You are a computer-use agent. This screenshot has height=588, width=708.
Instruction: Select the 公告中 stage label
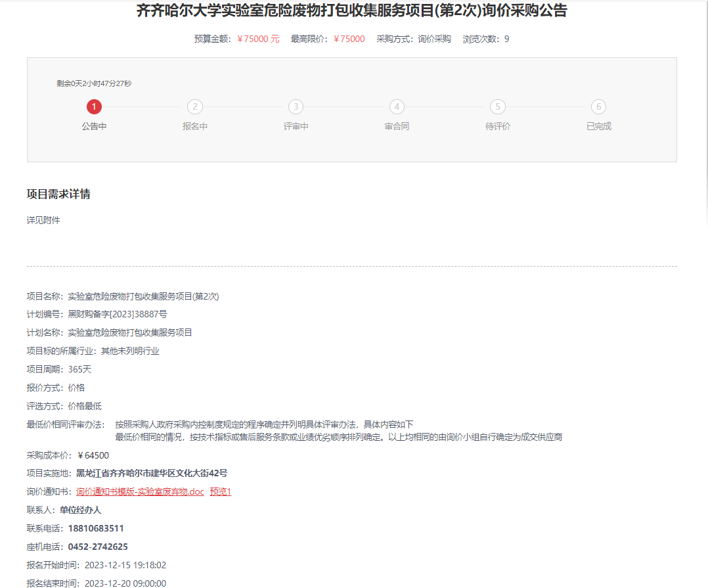tap(94, 126)
